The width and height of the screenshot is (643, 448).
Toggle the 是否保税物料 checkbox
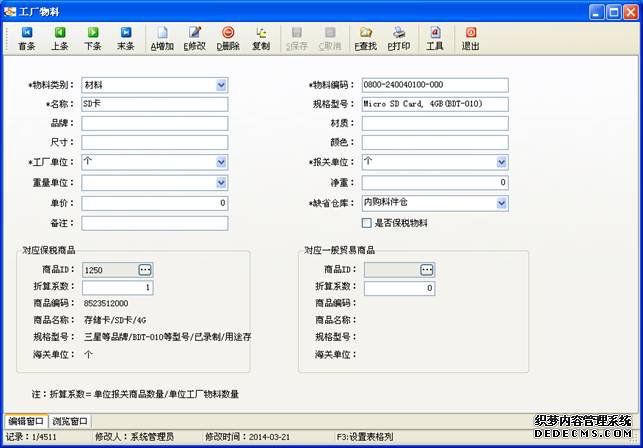[x=367, y=223]
